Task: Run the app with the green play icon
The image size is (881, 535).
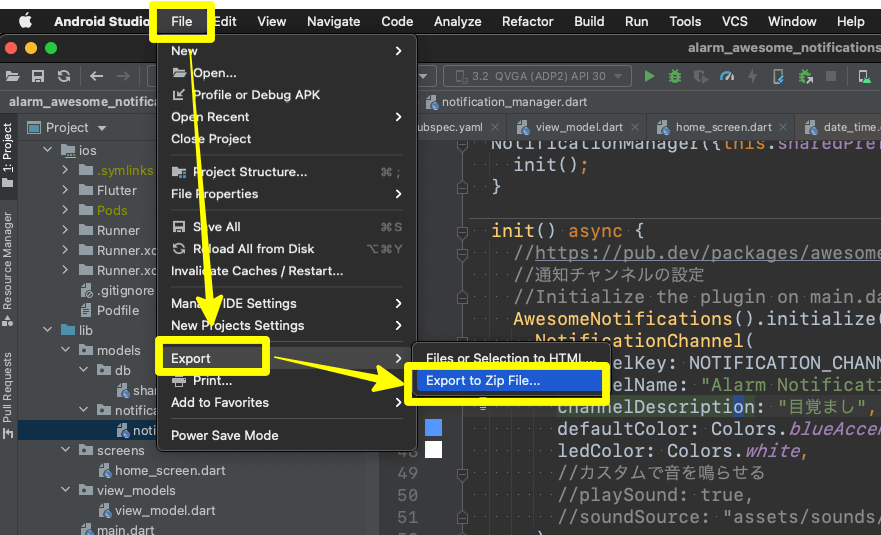Action: 649,76
